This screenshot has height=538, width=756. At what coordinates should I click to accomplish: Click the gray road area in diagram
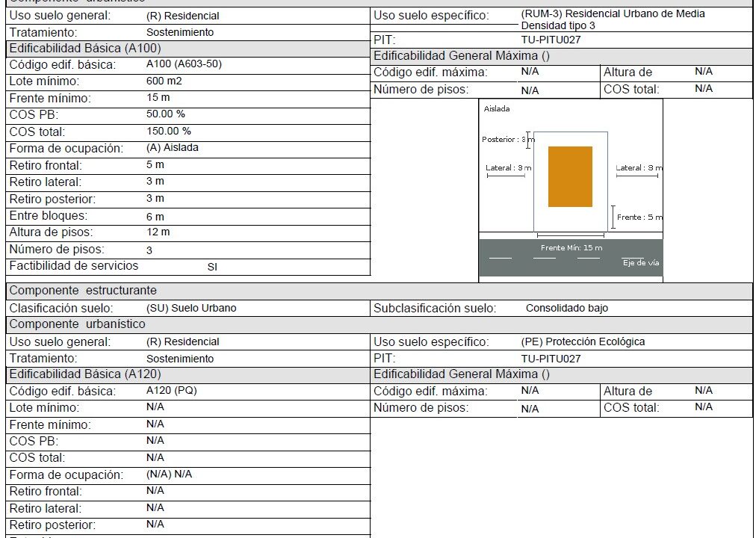(x=571, y=258)
